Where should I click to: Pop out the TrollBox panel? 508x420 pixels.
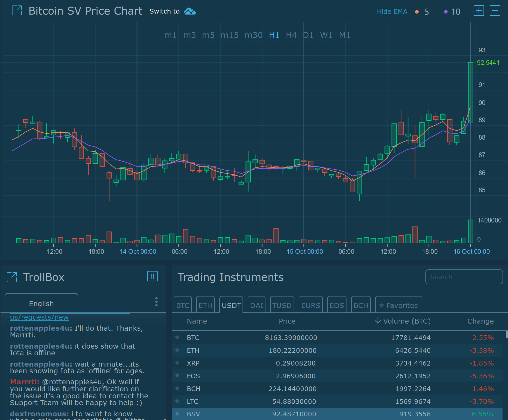(12, 277)
